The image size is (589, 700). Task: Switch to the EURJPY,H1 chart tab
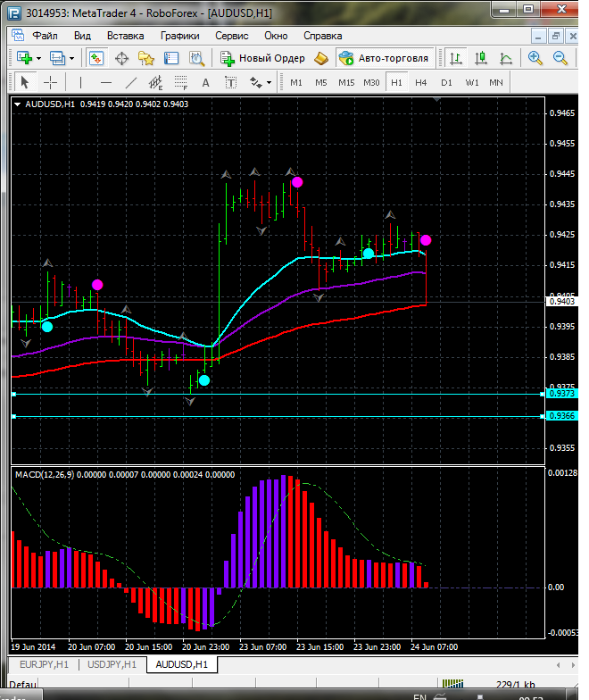click(42, 664)
